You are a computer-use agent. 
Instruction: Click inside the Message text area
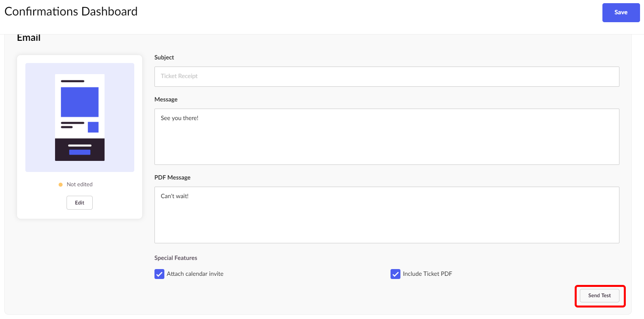coord(387,137)
